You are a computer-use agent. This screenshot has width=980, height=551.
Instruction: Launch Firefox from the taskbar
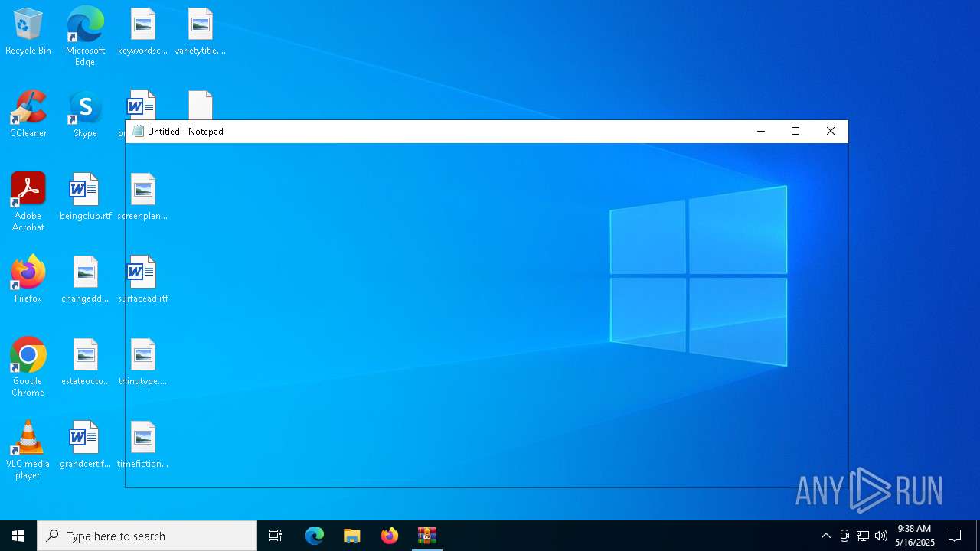390,536
